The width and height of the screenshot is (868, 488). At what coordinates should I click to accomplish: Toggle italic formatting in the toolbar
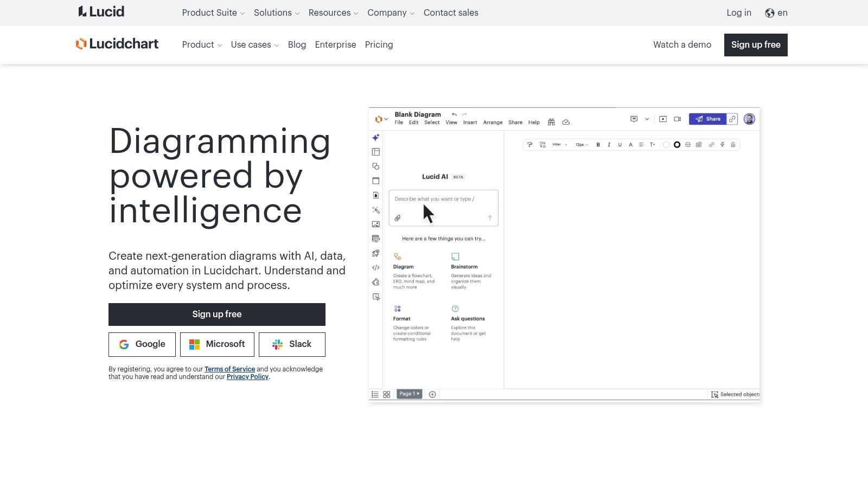coord(609,145)
